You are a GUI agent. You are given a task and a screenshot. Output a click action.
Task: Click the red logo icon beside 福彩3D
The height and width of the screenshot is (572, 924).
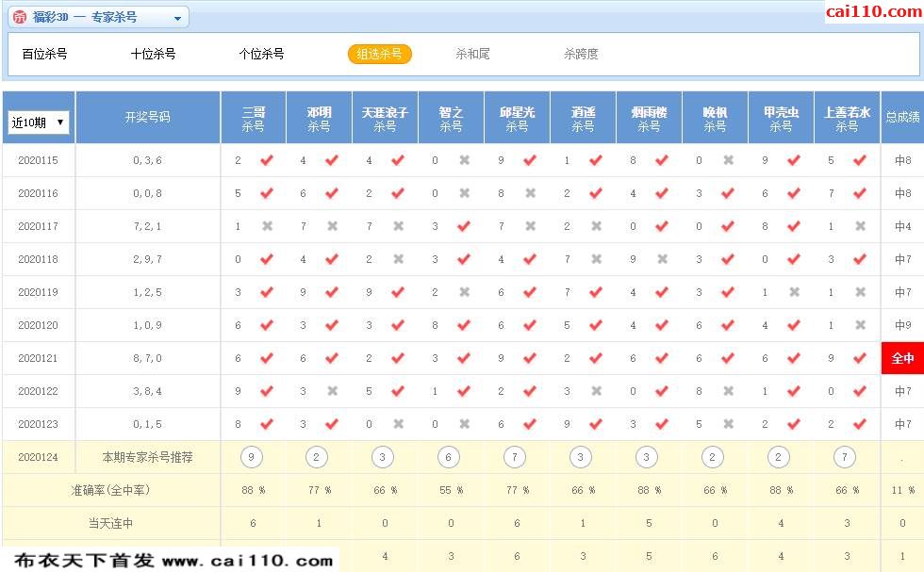20,17
